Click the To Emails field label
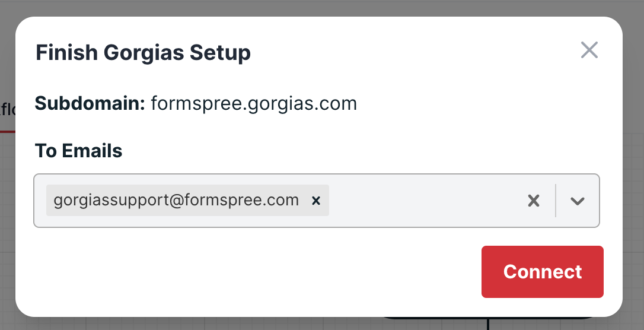Image resolution: width=644 pixels, height=330 pixels. coord(78,151)
